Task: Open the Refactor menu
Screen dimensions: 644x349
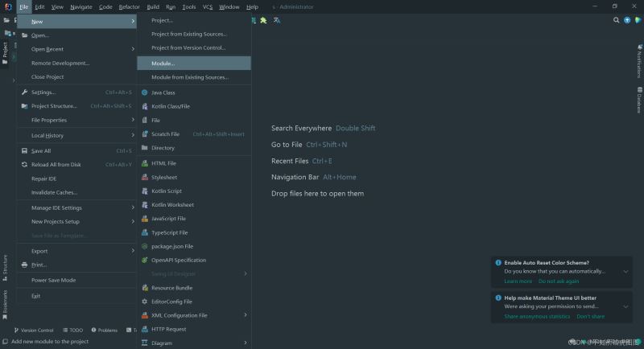Action: coord(129,7)
